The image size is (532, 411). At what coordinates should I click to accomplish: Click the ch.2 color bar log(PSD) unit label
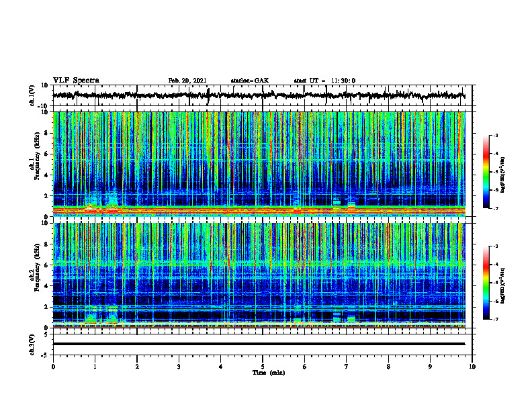(x=502, y=285)
